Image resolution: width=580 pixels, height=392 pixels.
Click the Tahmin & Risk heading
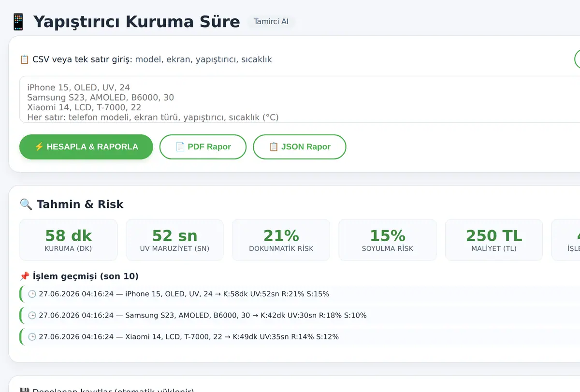[x=72, y=204]
